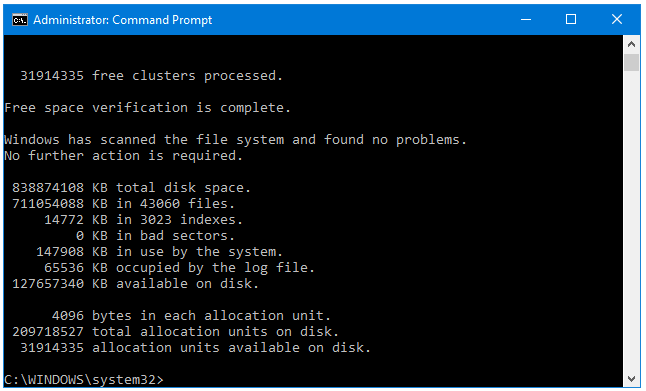Maximize the Command Prompt window
Screen dimensions: 646x391
point(571,19)
